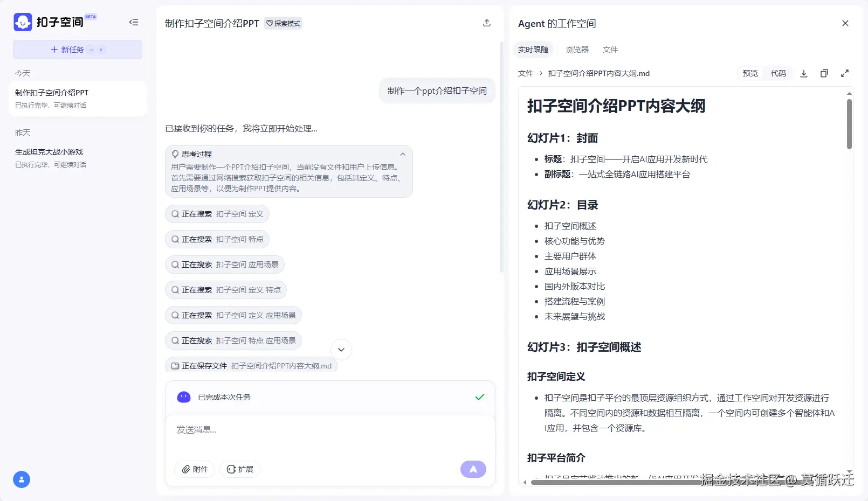868x501 pixels.
Task: Click the 扣子空间 logo icon
Action: [23, 22]
